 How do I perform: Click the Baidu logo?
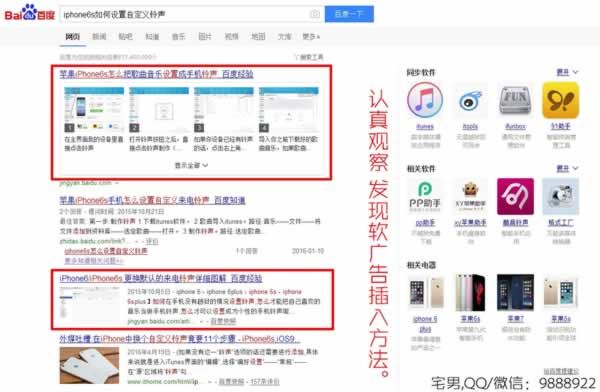pos(29,13)
